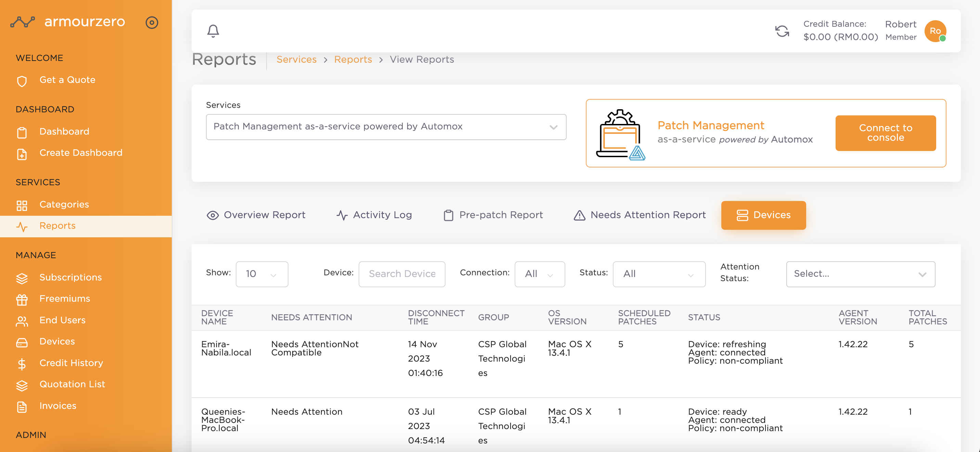Screen dimensions: 980x452
Task: Select the Devices tab label
Action: pyautogui.click(x=772, y=215)
